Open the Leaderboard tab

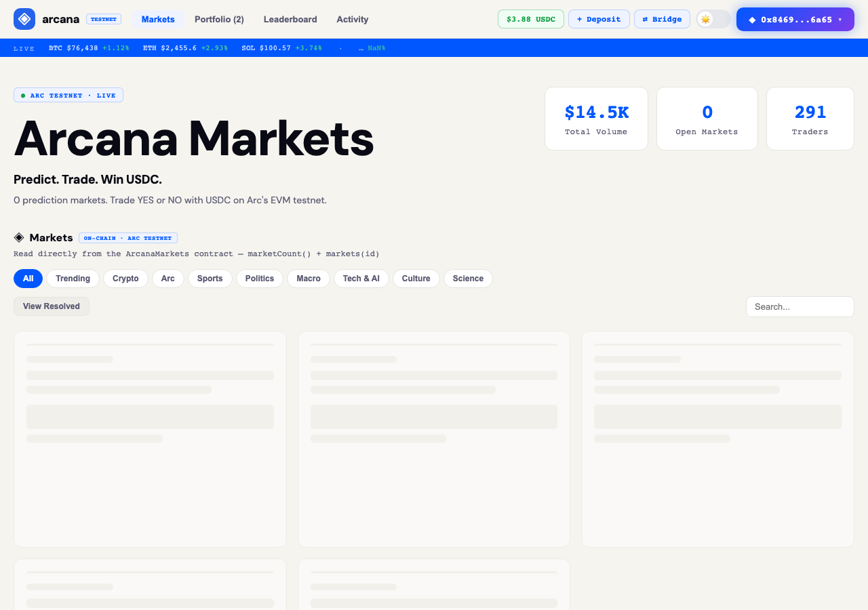coord(290,19)
